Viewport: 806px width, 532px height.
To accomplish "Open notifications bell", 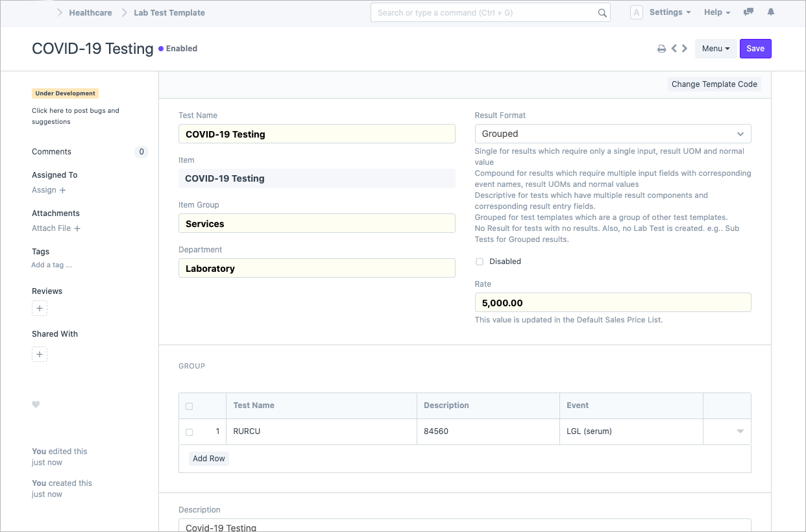I will click(x=771, y=12).
